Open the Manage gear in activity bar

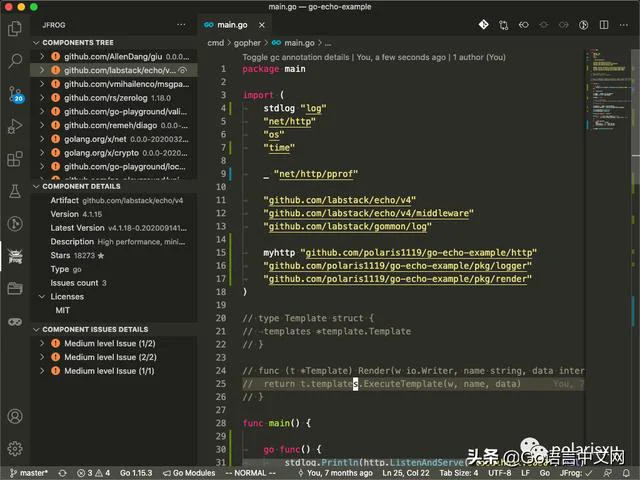[15, 449]
